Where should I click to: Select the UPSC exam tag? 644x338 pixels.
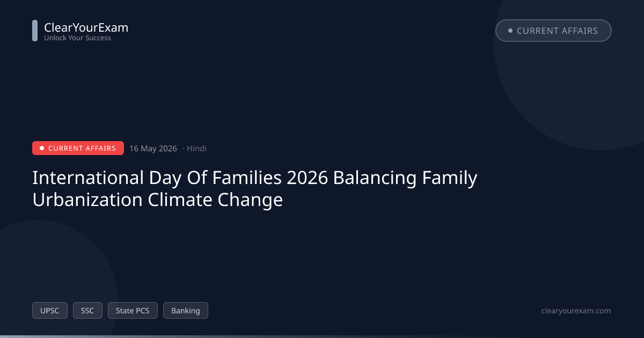tap(50, 311)
